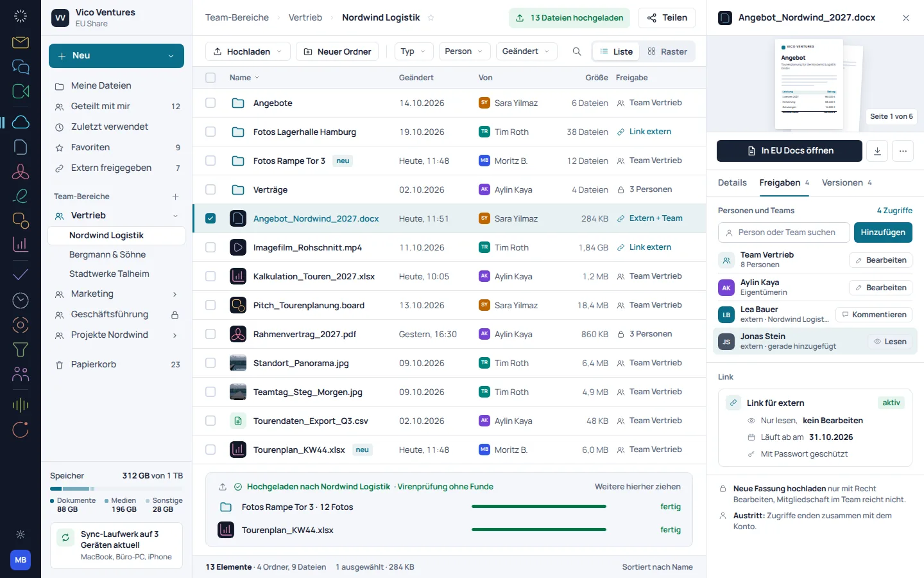Open the video meeting camera icon

pyautogui.click(x=21, y=91)
